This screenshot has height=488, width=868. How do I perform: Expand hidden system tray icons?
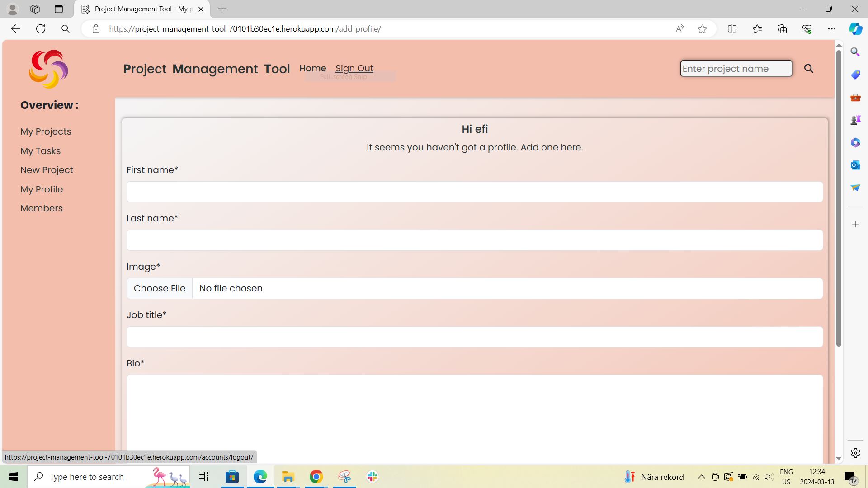pyautogui.click(x=701, y=476)
